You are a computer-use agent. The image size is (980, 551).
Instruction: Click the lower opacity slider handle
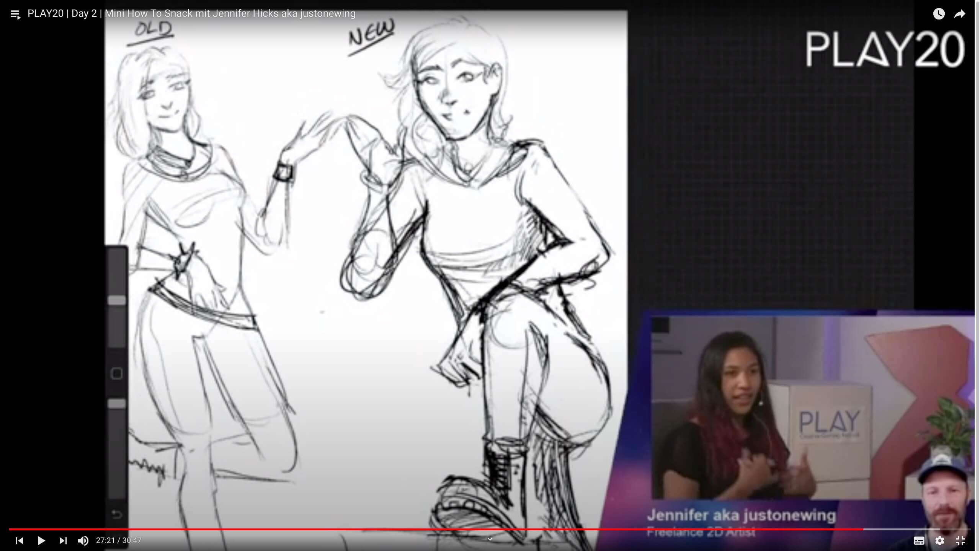pyautogui.click(x=117, y=404)
